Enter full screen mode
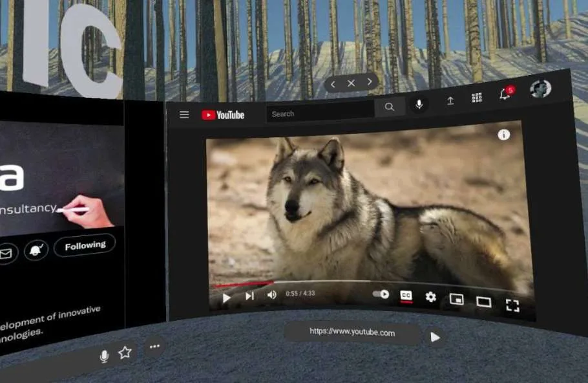This screenshot has height=383, width=588. point(512,305)
